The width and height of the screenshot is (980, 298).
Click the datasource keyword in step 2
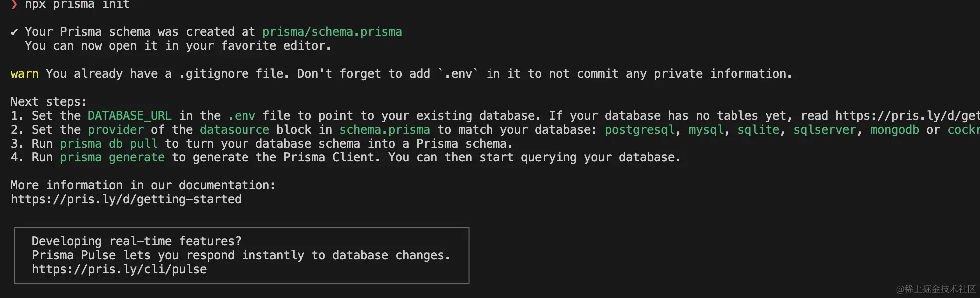point(235,130)
